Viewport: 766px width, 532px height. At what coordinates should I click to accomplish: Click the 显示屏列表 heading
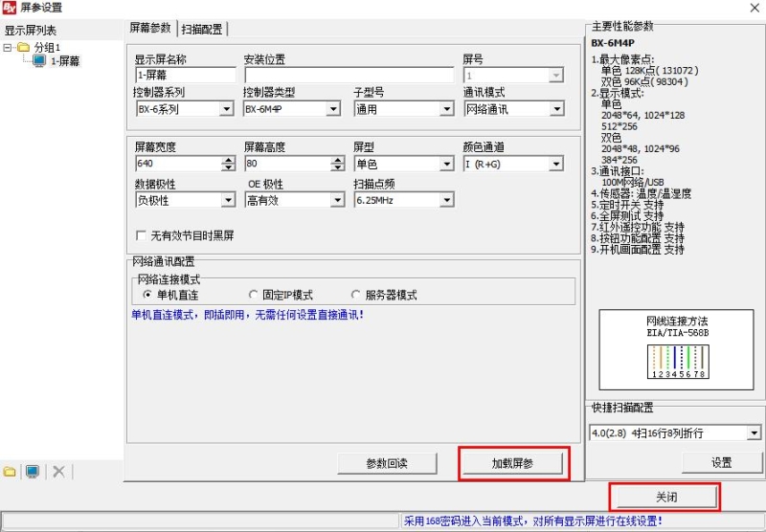coord(31,31)
